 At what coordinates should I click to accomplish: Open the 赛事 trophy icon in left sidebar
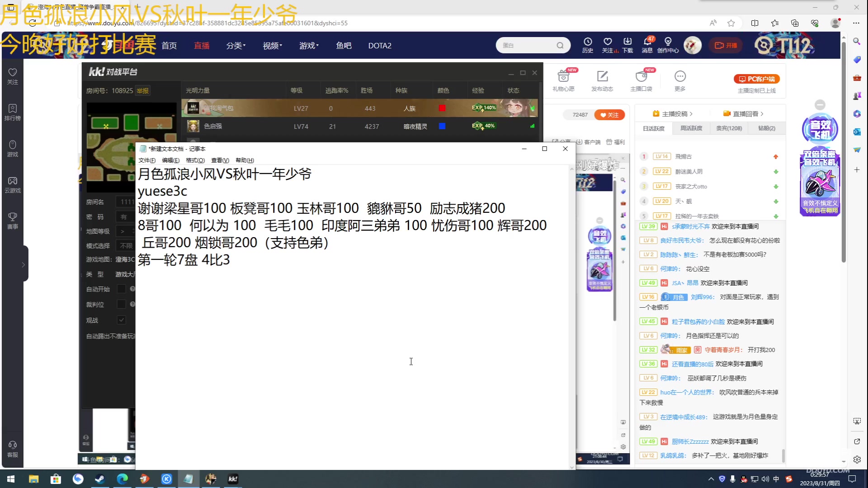point(13,221)
